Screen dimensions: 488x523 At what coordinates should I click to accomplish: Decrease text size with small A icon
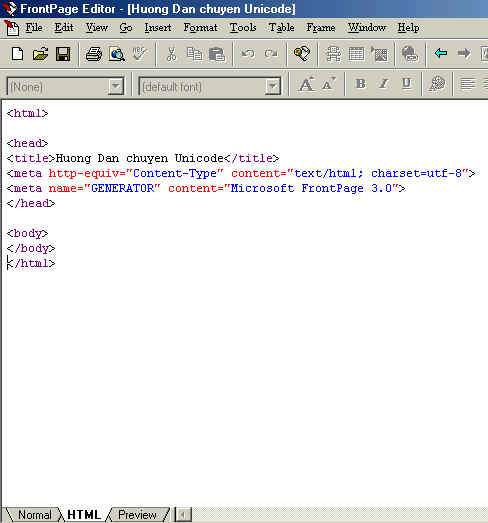[x=329, y=84]
